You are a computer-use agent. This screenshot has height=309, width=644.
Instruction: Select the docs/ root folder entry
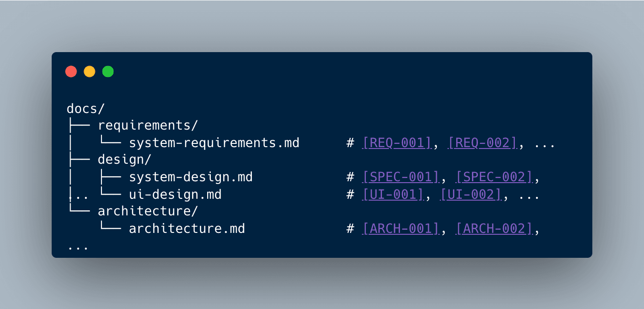point(85,108)
